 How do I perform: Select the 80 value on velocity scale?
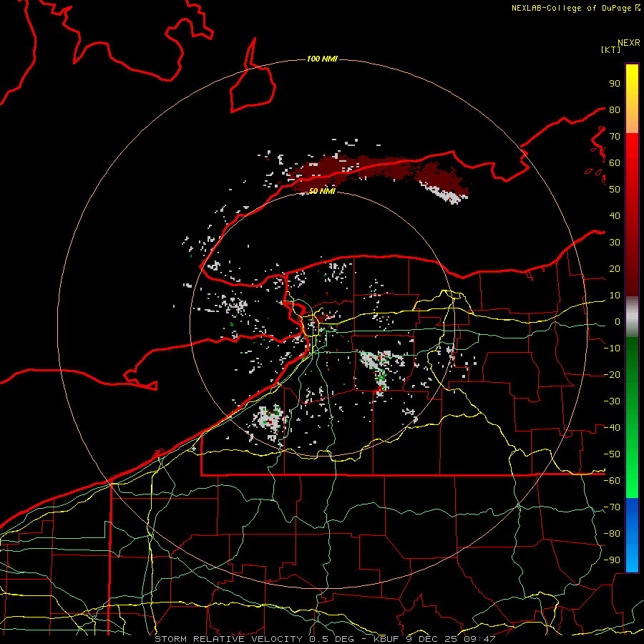615,110
